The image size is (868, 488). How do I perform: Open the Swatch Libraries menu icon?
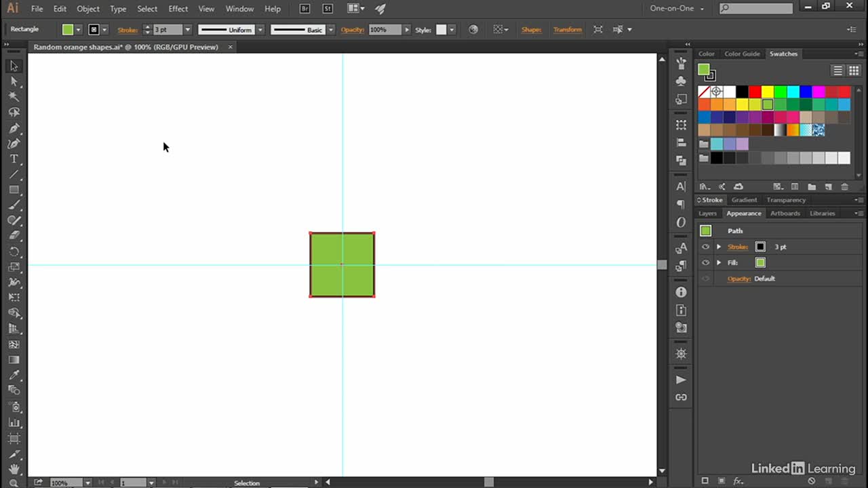[x=705, y=186]
